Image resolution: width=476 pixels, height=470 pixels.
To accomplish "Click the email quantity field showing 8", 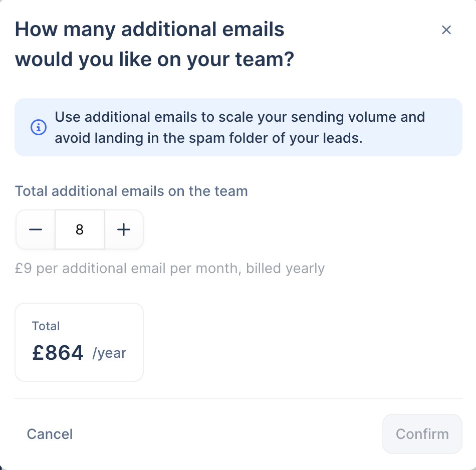I will tap(79, 229).
